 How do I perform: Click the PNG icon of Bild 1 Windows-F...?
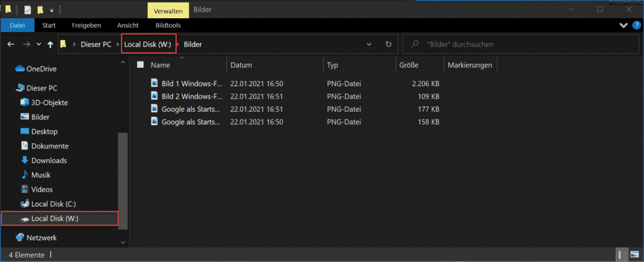coord(155,83)
